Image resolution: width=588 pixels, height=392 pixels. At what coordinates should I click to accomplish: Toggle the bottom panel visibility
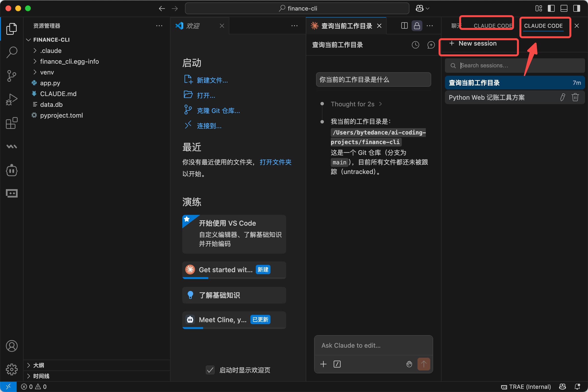point(564,9)
